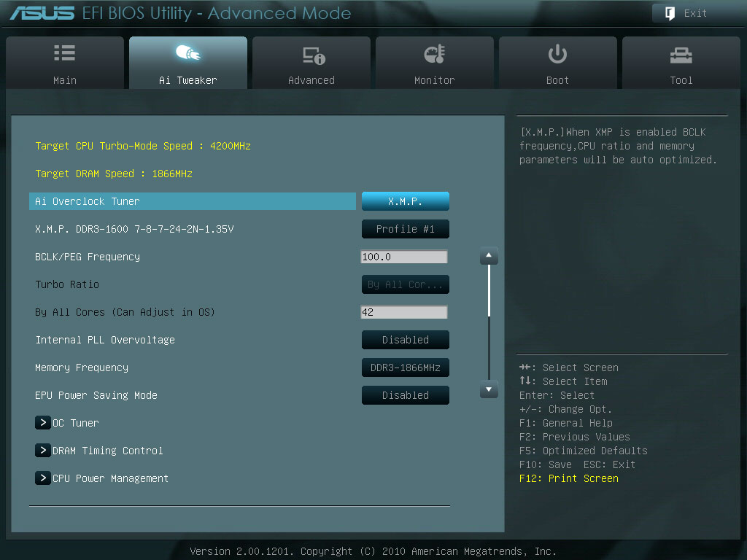Click the X.M.P. help description text

[x=618, y=146]
